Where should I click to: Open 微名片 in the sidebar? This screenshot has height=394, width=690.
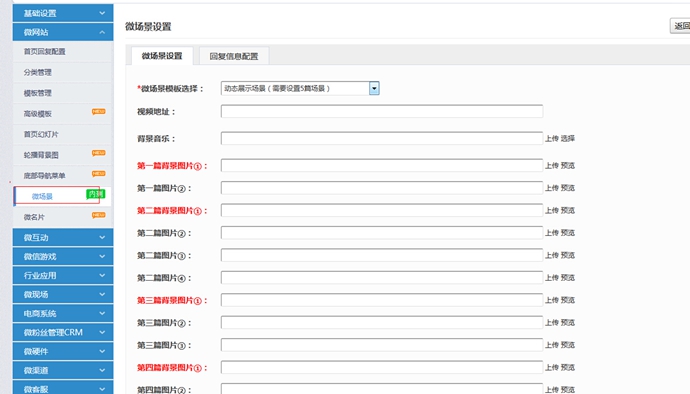pos(63,217)
